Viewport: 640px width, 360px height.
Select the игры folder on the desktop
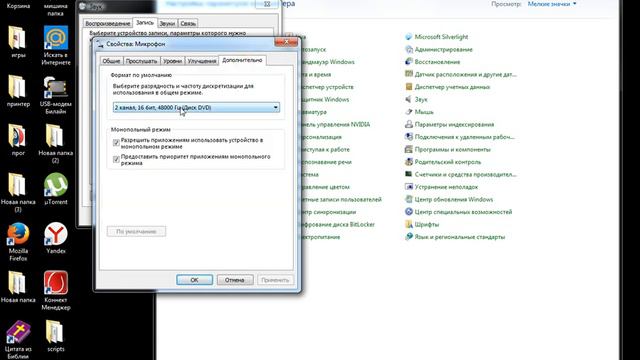pyautogui.click(x=18, y=42)
